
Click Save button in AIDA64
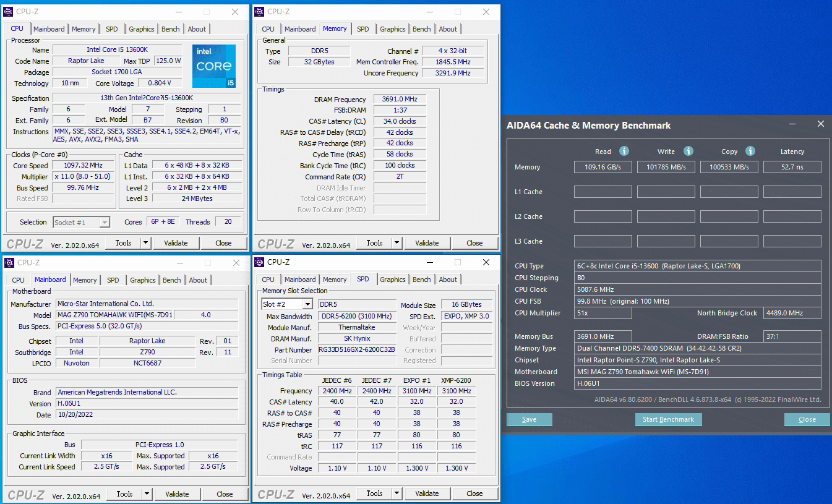click(x=530, y=419)
